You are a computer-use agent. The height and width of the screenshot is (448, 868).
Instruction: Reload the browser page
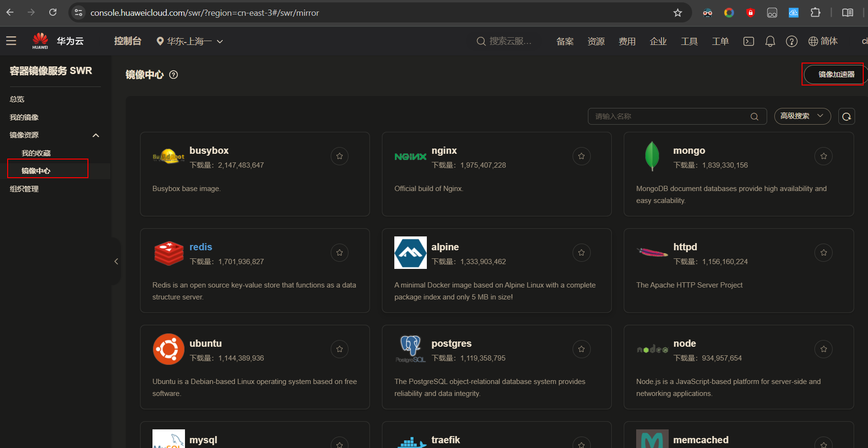pyautogui.click(x=53, y=12)
